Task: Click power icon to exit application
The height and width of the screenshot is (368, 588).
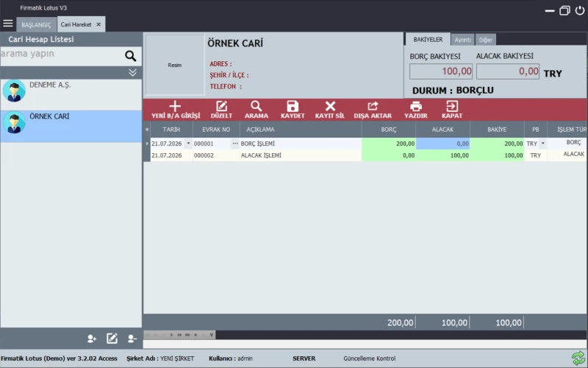Action: [579, 10]
